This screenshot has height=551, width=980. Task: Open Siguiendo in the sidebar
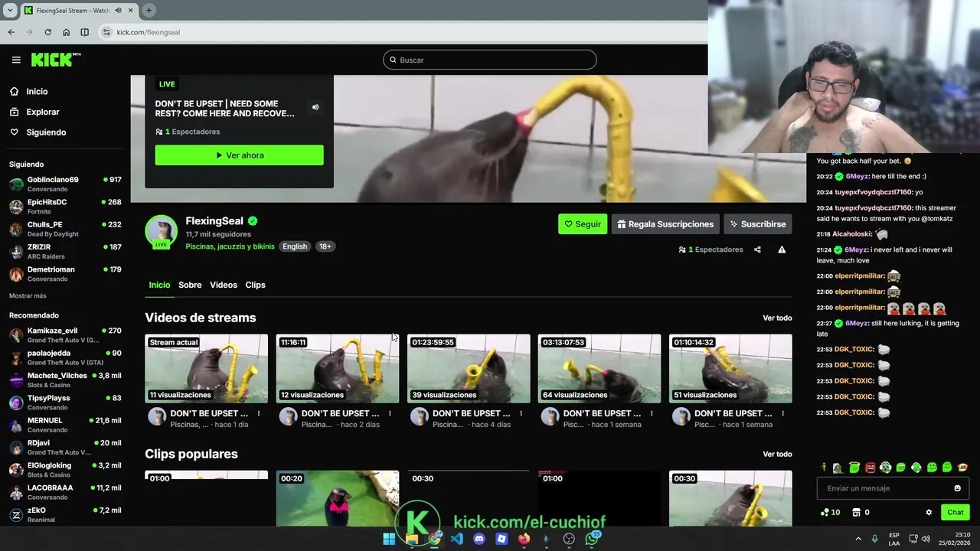[x=38, y=132]
